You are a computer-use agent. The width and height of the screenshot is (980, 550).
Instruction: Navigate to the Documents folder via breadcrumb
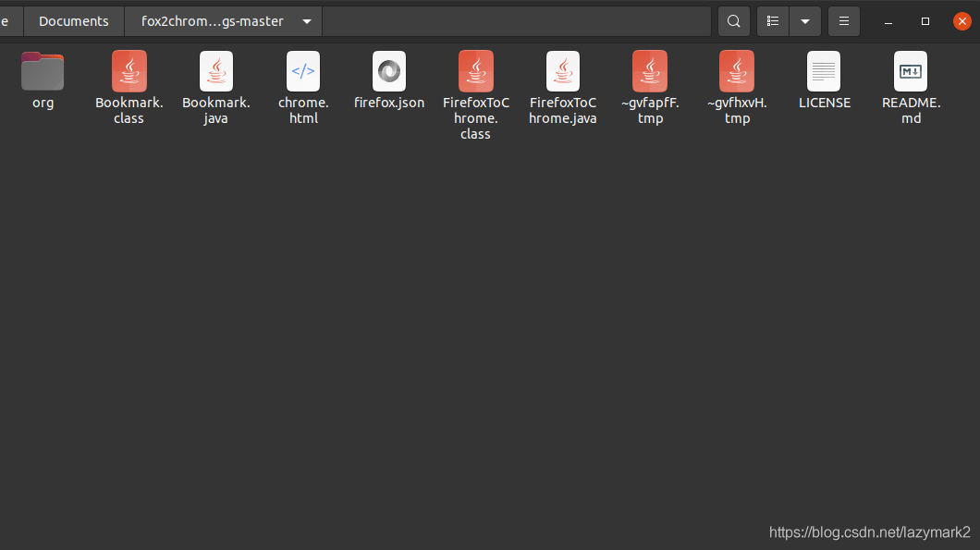pos(73,20)
